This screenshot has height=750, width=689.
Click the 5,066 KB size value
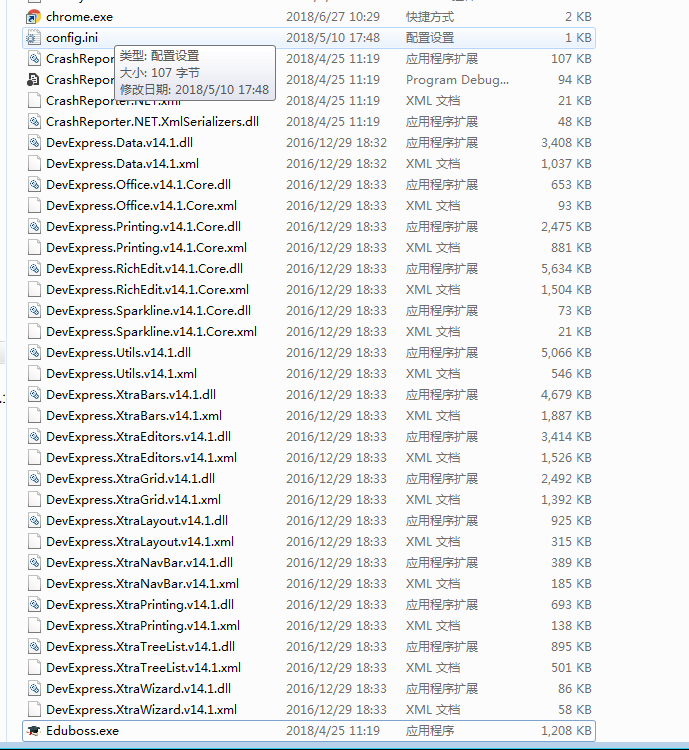click(566, 353)
